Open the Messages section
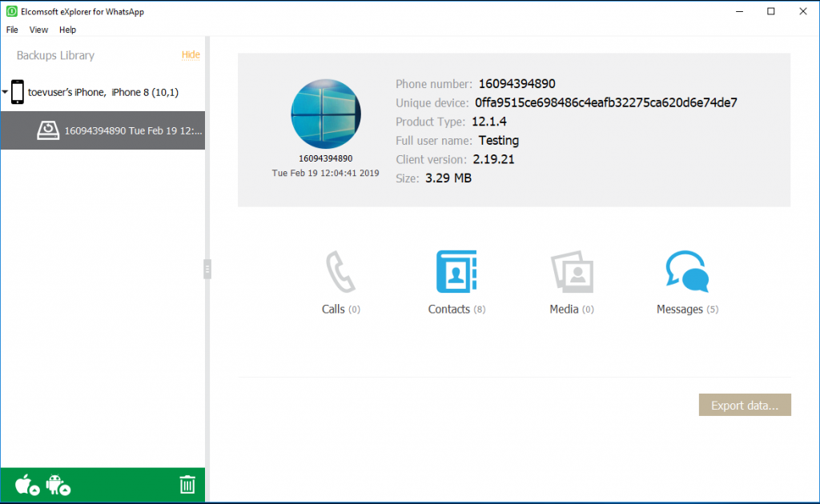The image size is (820, 504). (x=686, y=280)
